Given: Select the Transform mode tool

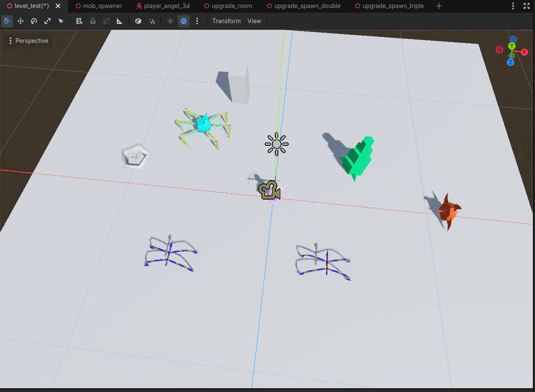Looking at the screenshot, I should click(7, 21).
